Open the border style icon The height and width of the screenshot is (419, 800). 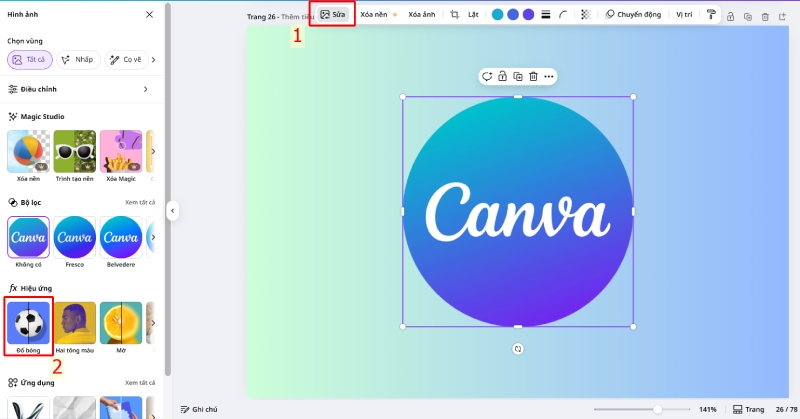click(545, 14)
